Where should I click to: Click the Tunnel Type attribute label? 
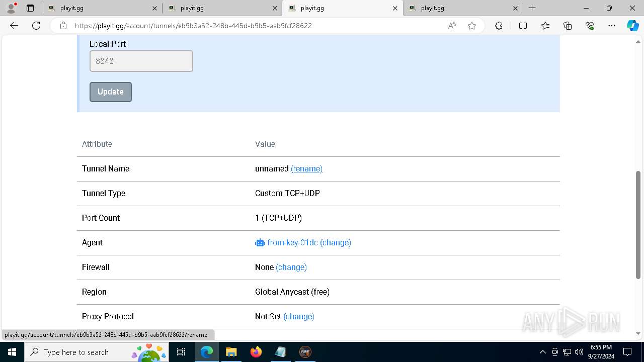[x=104, y=193]
